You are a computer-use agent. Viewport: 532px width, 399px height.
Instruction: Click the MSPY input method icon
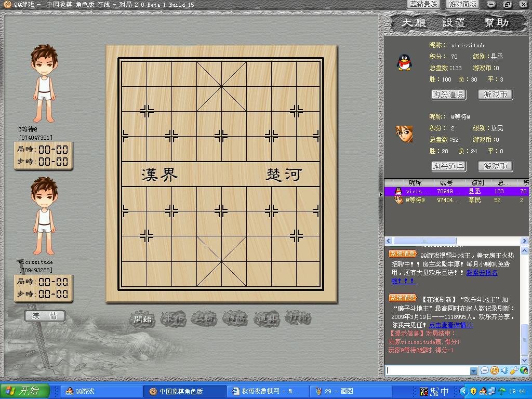(x=424, y=391)
